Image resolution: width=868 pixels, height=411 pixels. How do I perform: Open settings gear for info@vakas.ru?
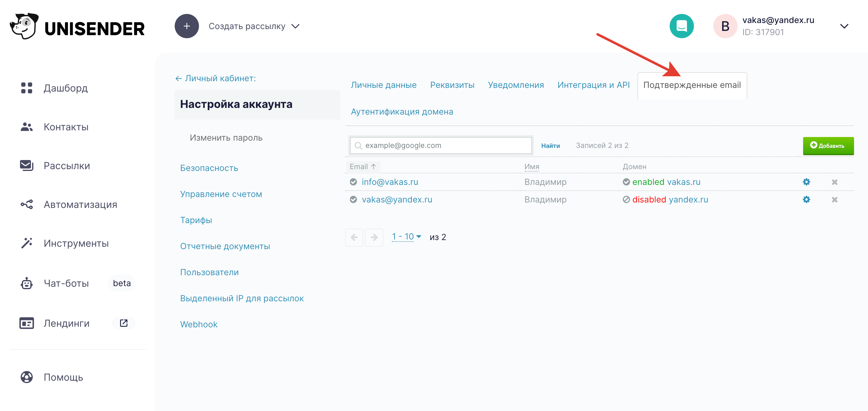pyautogui.click(x=806, y=182)
